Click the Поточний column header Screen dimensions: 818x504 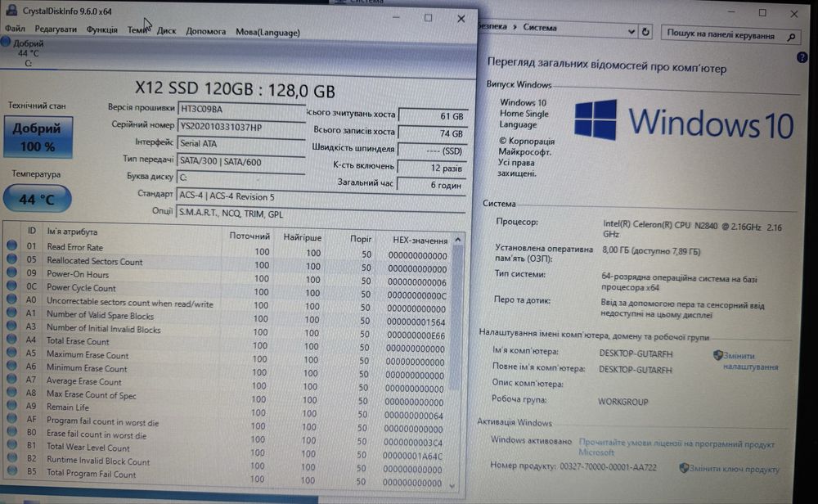pos(249,236)
